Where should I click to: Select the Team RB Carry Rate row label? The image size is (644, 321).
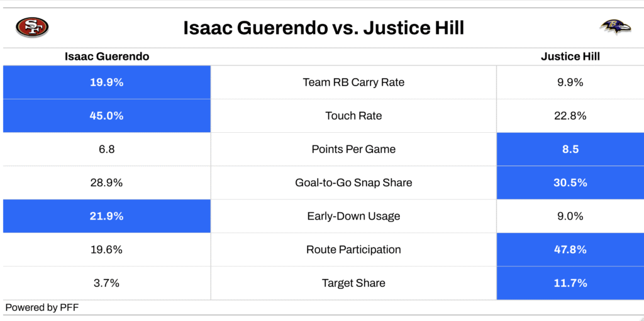(x=353, y=82)
